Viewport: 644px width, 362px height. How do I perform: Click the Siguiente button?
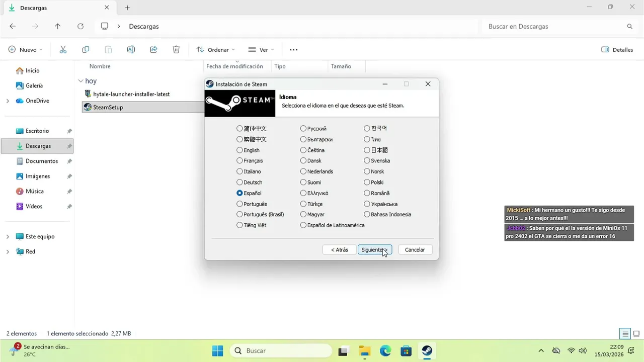coord(374,250)
